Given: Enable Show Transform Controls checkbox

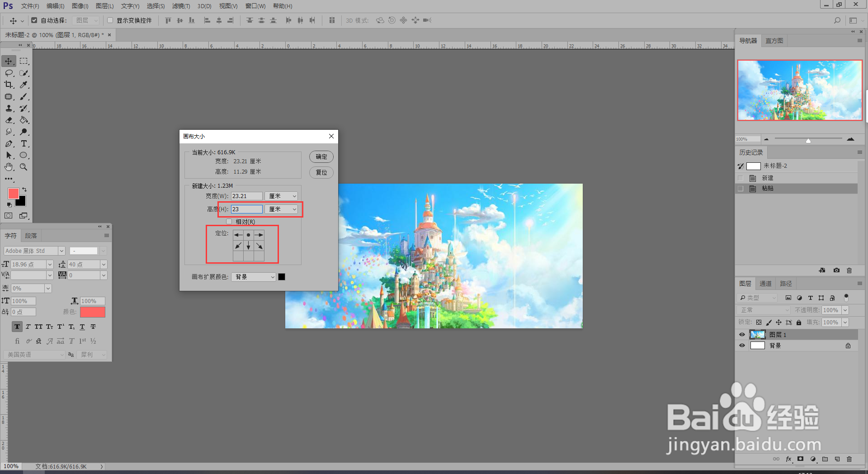Looking at the screenshot, I should coord(110,20).
